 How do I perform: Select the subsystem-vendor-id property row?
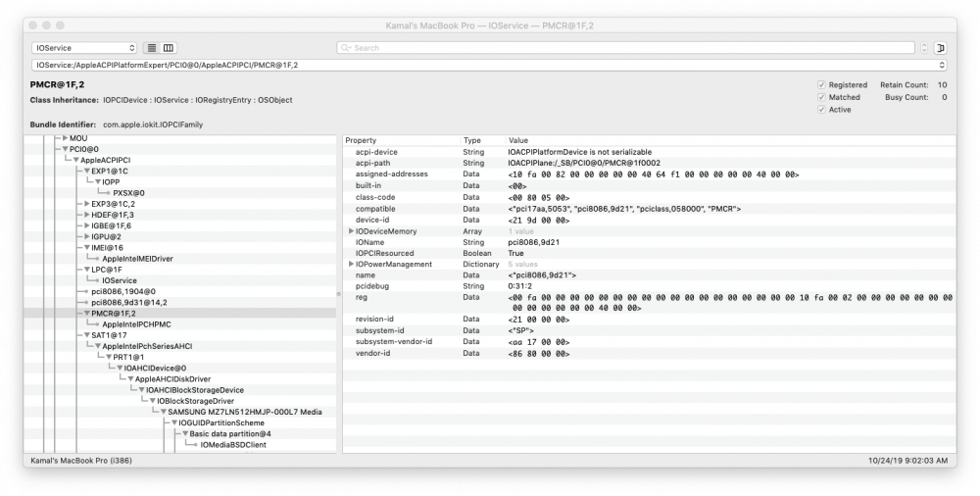click(650, 341)
